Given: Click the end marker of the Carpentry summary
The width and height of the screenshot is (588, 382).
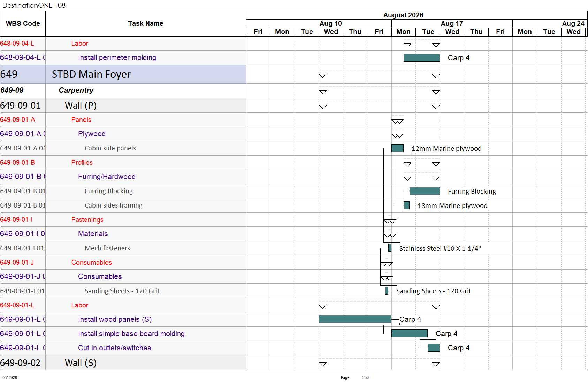Looking at the screenshot, I should click(x=436, y=92).
